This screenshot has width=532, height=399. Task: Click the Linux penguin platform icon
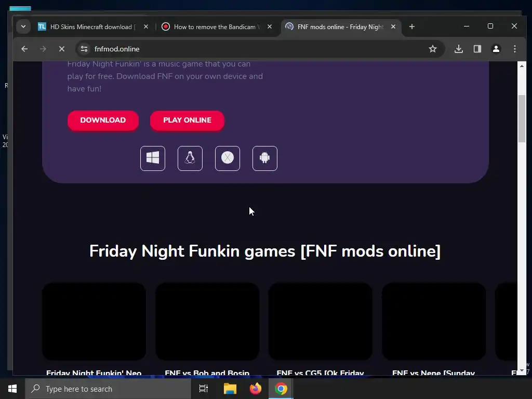[190, 158]
